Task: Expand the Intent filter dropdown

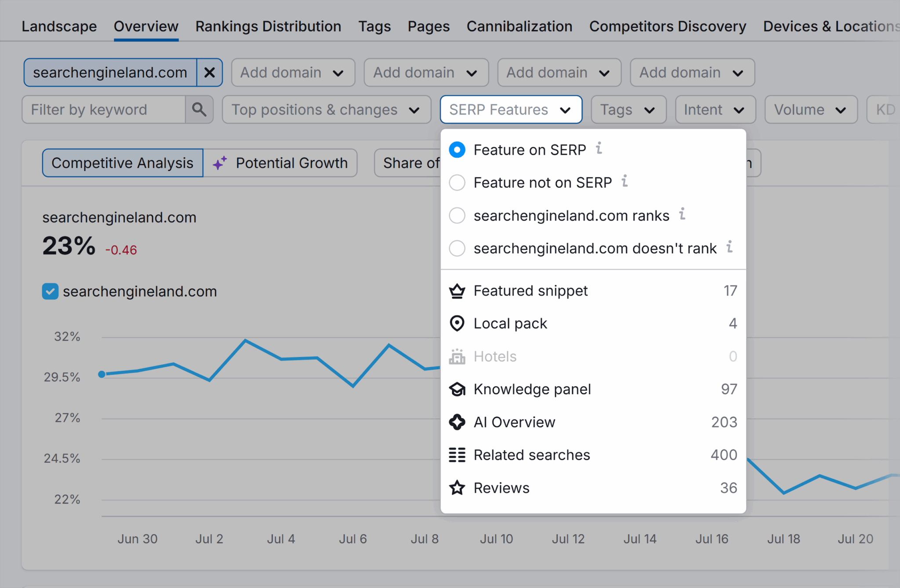Action: 715,109
